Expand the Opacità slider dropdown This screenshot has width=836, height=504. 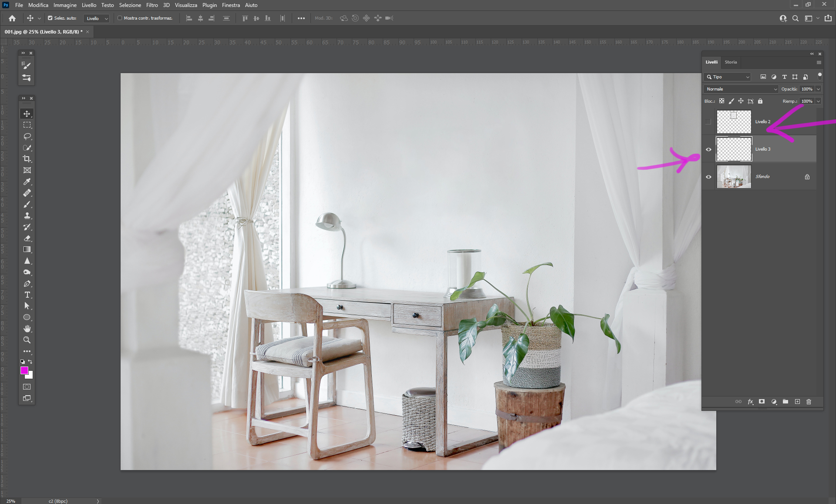tap(818, 89)
